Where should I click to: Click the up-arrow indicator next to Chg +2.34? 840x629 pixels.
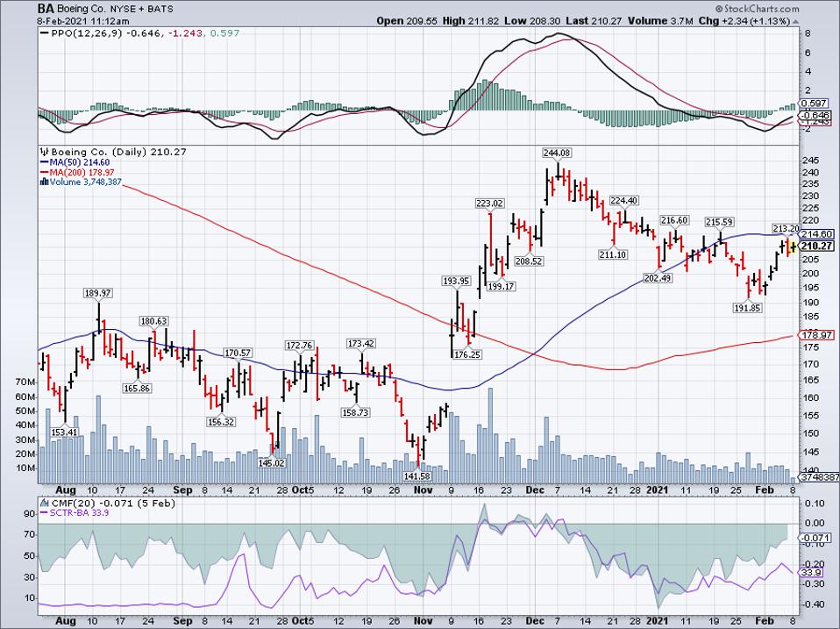click(794, 21)
